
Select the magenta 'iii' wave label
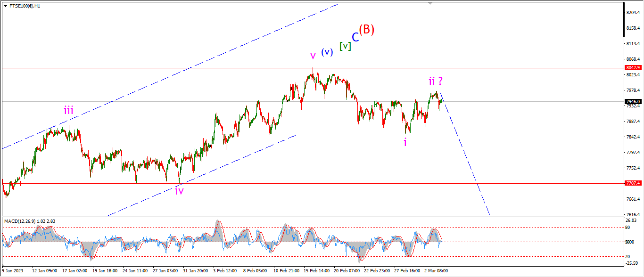pos(69,110)
